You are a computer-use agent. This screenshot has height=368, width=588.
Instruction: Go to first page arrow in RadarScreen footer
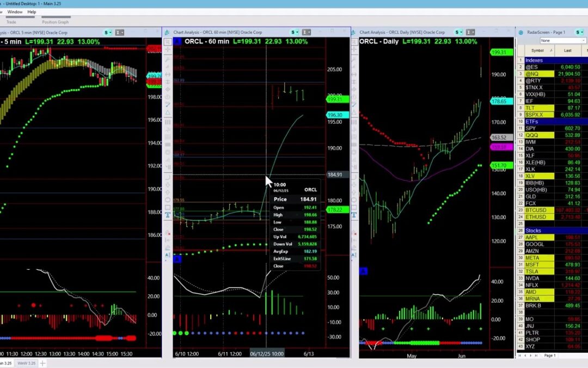point(519,355)
